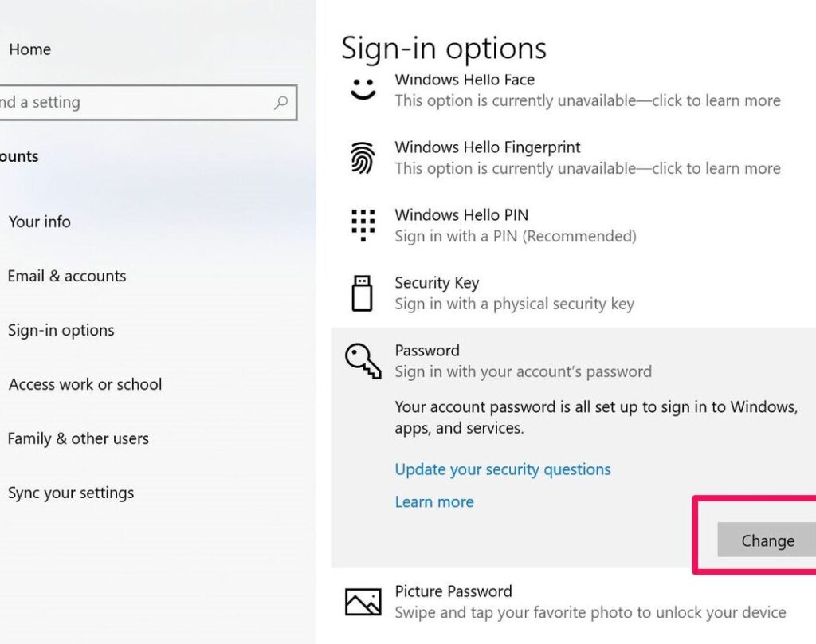Viewport: 816px width, 644px height.
Task: Open Access work or school settings
Action: [84, 384]
